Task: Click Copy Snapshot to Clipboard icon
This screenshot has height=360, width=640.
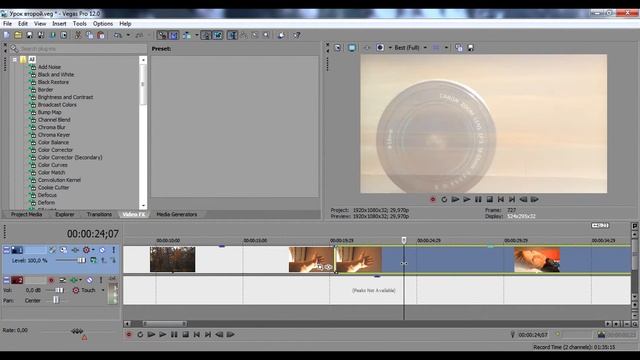Action: coord(459,48)
